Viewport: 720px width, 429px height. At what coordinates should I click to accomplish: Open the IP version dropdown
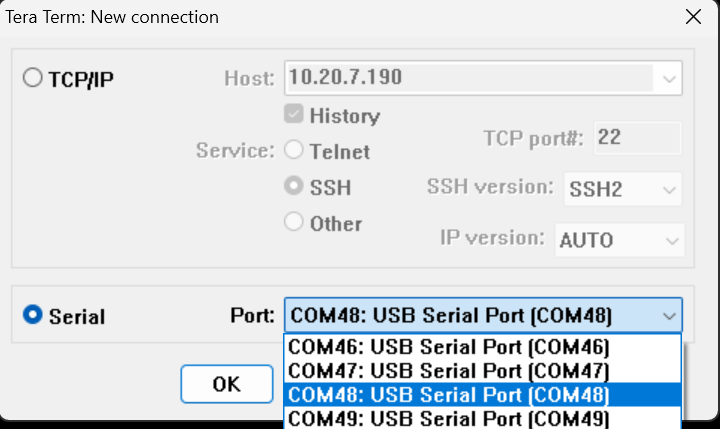[x=669, y=240]
